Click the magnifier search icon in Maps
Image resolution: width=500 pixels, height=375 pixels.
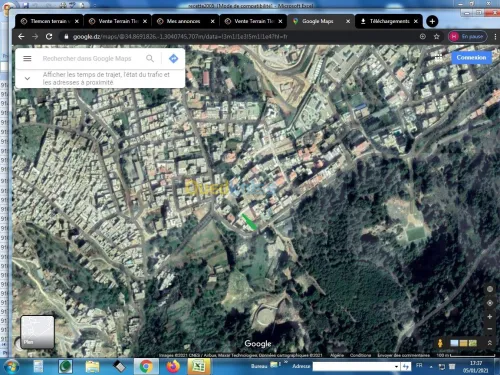150,59
